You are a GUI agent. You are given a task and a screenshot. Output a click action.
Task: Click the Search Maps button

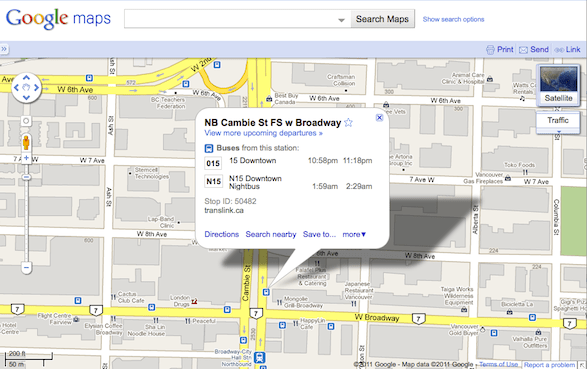click(382, 19)
